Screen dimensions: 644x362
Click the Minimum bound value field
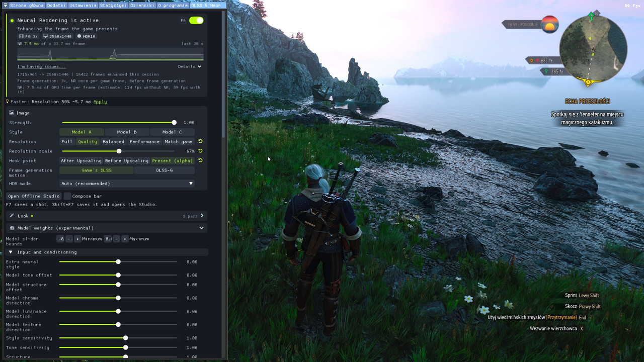click(x=60, y=239)
